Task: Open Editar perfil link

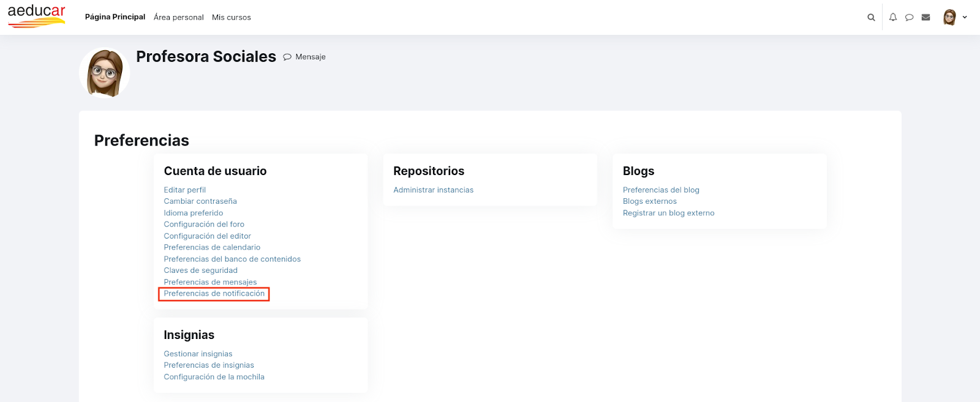Action: (185, 190)
